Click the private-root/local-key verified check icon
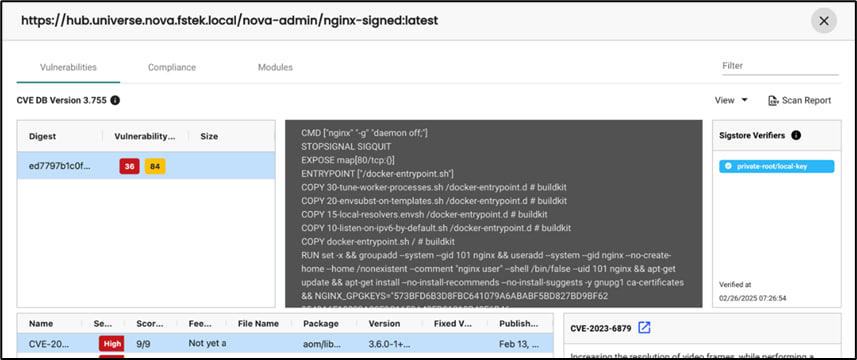Viewport: 857px width, 360px height. [x=728, y=167]
